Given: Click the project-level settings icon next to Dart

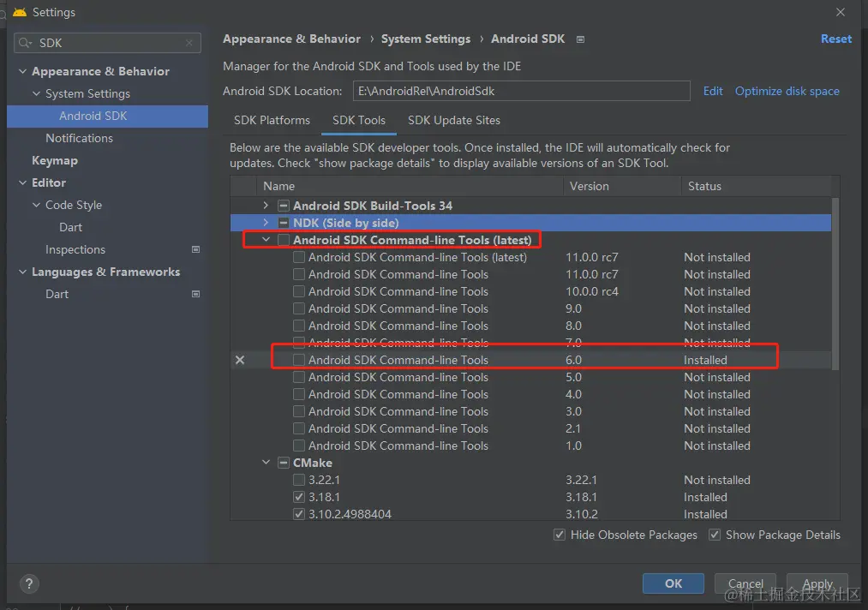Looking at the screenshot, I should coord(195,294).
